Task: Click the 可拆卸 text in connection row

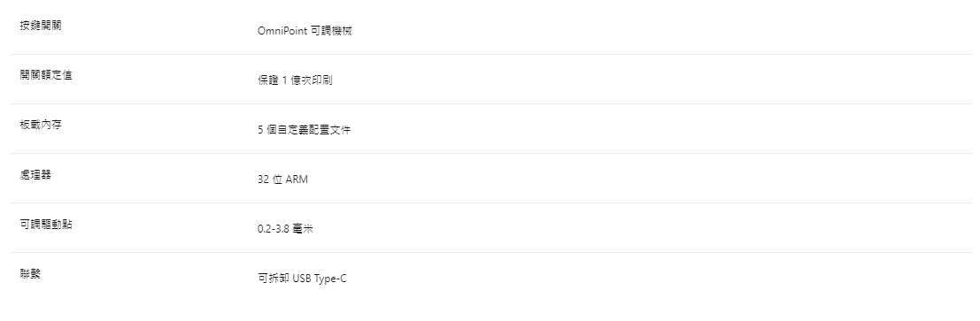Action: click(274, 279)
